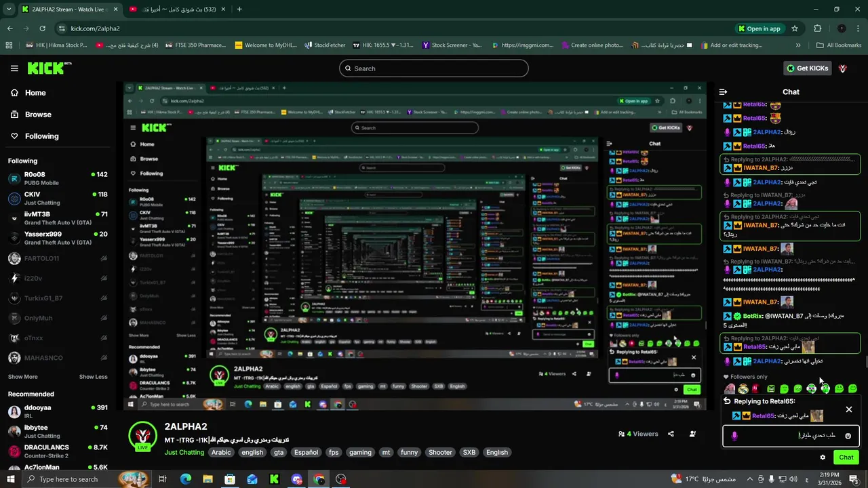Select the Shooter tag
The height and width of the screenshot is (488, 868).
pos(440,453)
